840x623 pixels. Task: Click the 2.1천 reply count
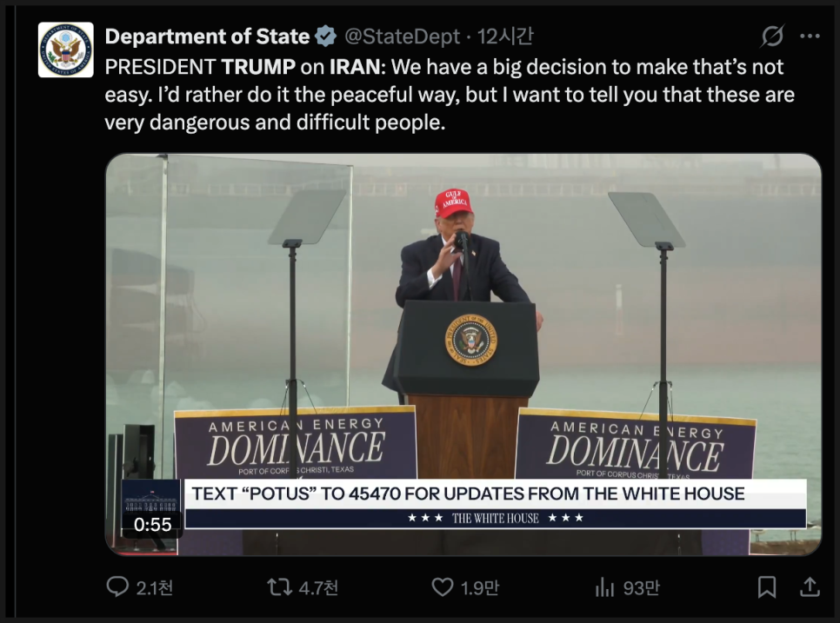155,588
